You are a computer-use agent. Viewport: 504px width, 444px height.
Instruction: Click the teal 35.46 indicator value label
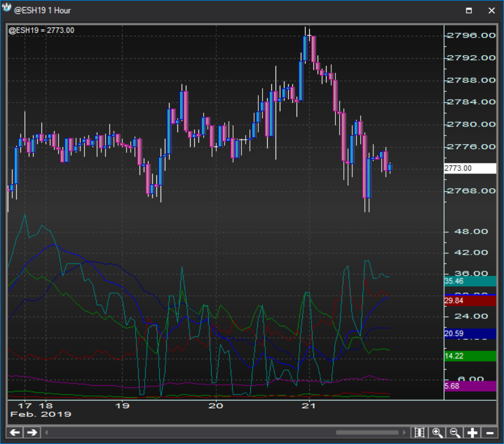pyautogui.click(x=470, y=281)
